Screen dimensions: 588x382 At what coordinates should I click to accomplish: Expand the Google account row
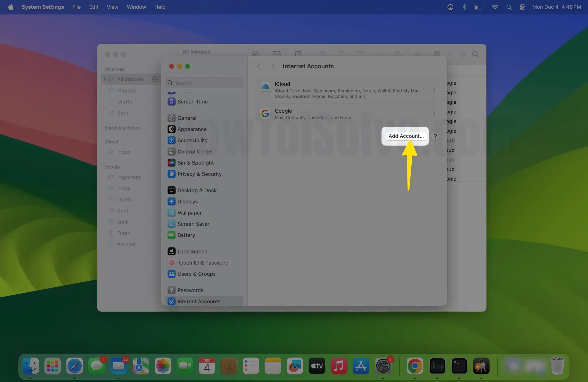tap(434, 114)
